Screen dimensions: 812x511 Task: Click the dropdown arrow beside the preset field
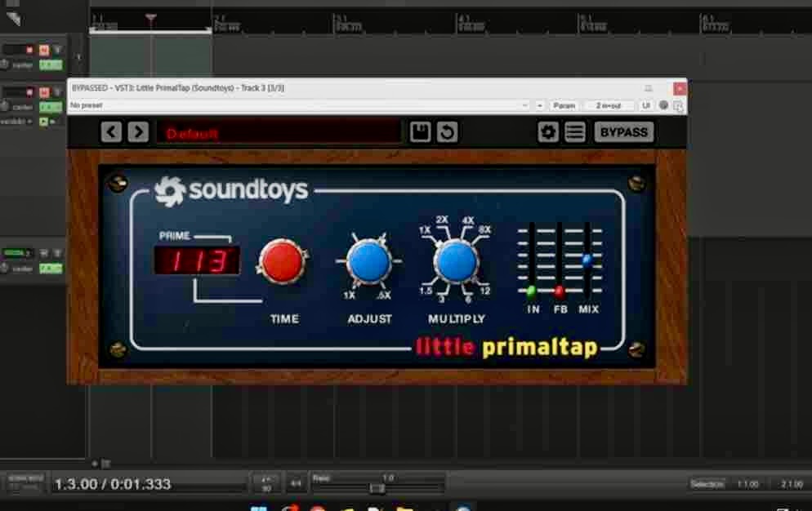(527, 104)
